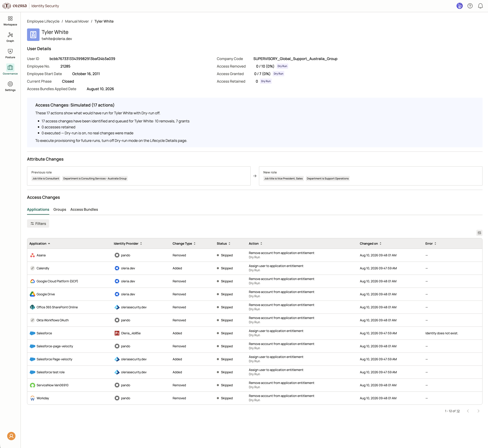This screenshot has width=488, height=448.
Task: Click the 'Salesforce Page-velocity' application name
Action: pos(54,359)
